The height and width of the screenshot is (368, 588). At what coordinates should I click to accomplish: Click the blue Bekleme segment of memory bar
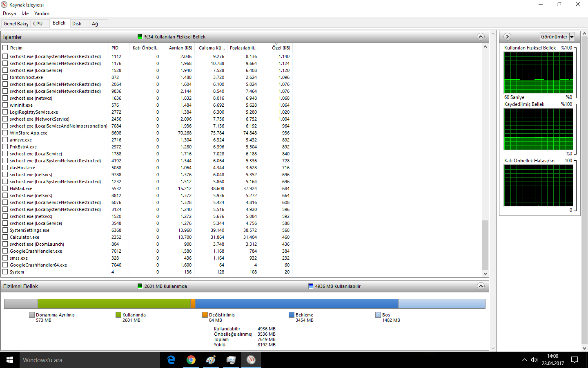pyautogui.click(x=297, y=303)
